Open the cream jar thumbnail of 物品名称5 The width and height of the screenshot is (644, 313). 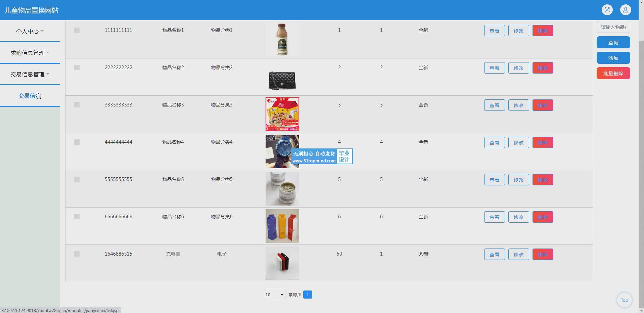pyautogui.click(x=282, y=189)
